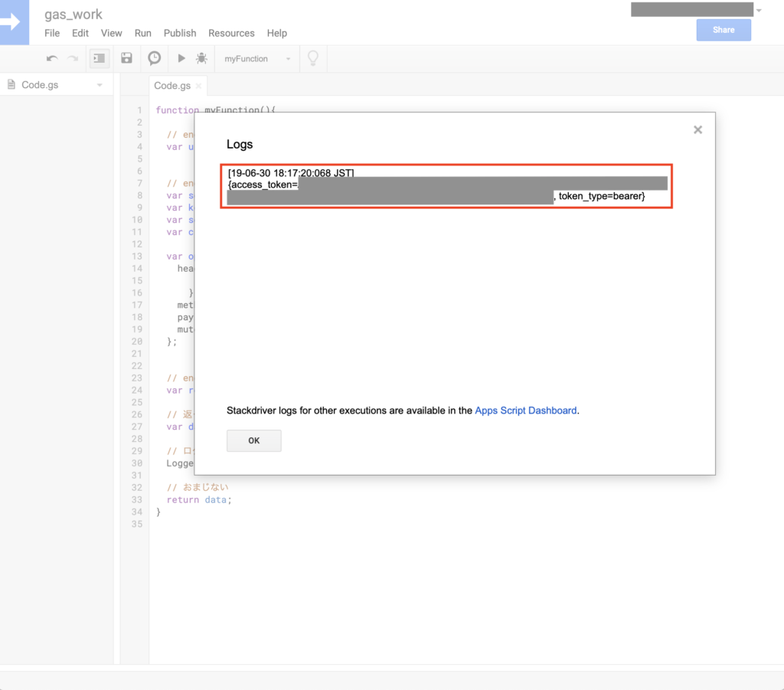Close the Code.gs editor tab
Screen dimensions: 784x690
pyautogui.click(x=198, y=86)
